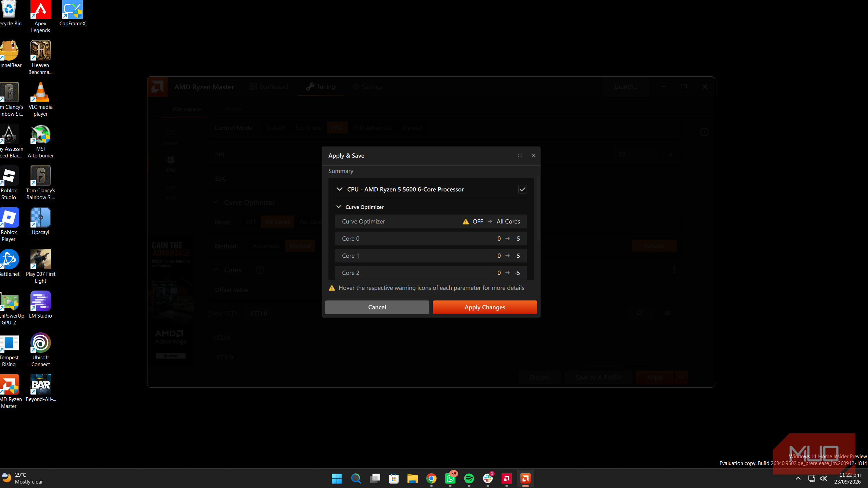
Task: Open Tom Clancy's Rainbow Six shortcut beside Roblox Studio
Action: (x=40, y=183)
